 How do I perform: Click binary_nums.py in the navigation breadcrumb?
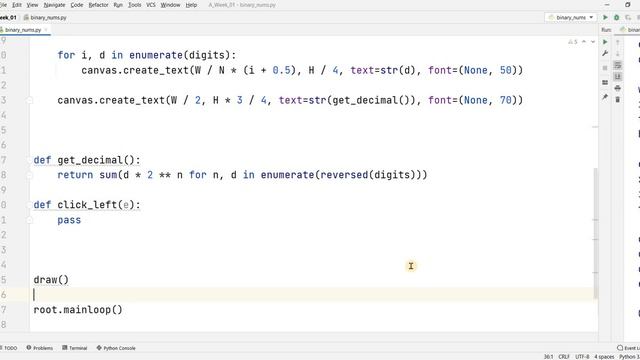click(45, 18)
